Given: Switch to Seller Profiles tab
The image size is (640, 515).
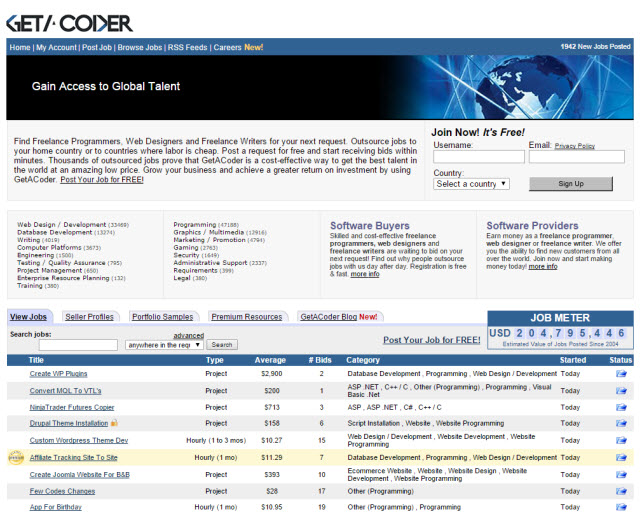Looking at the screenshot, I should [x=89, y=317].
